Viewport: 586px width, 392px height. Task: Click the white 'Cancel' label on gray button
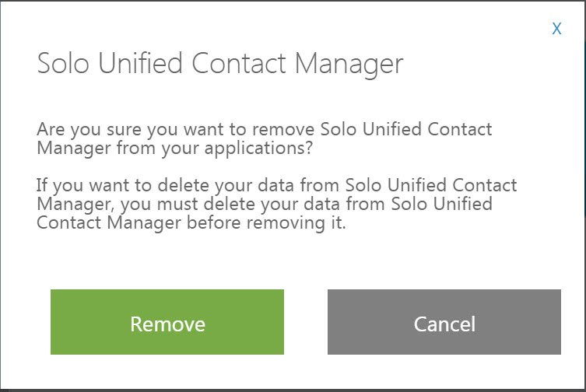click(444, 324)
